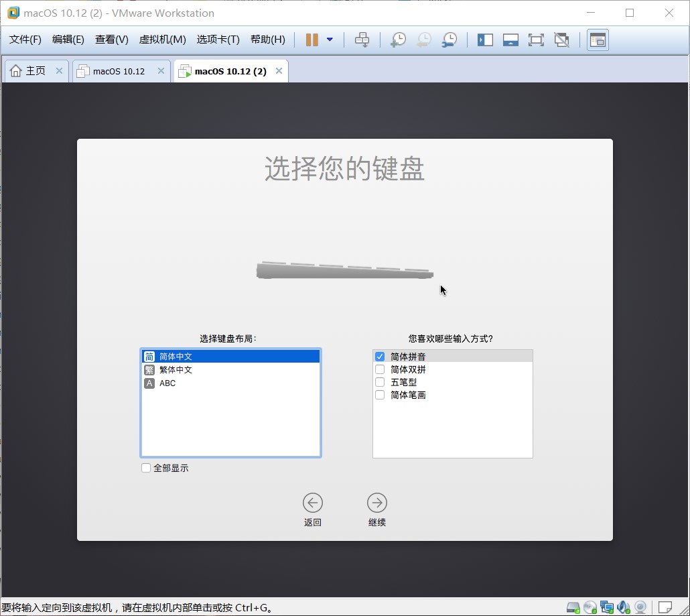Maximize the VMware Workstation window
The image size is (690, 616).
coord(630,13)
